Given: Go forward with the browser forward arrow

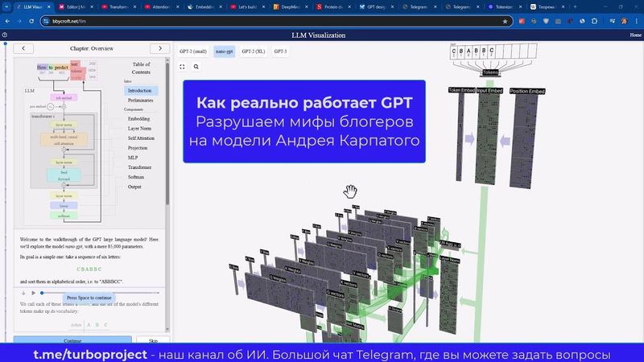Looking at the screenshot, I should pyautogui.click(x=19, y=21).
